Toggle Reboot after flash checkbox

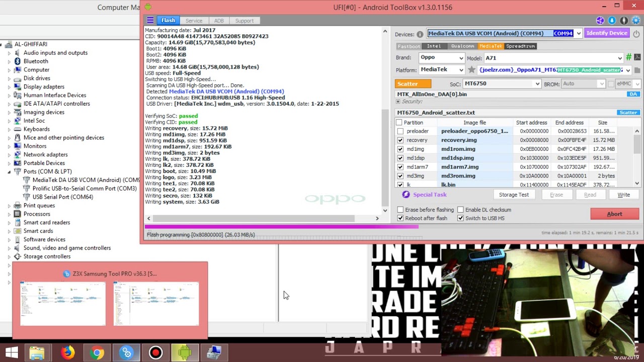coord(400,218)
